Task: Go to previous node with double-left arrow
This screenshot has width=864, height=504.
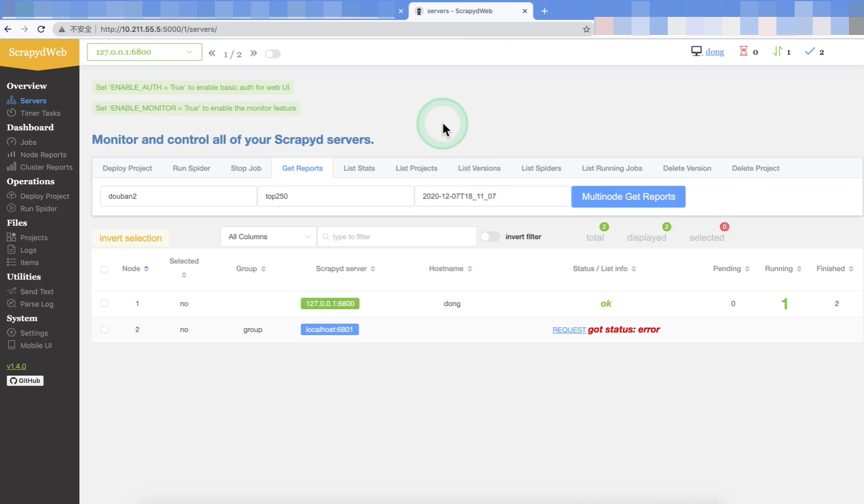Action: tap(212, 53)
